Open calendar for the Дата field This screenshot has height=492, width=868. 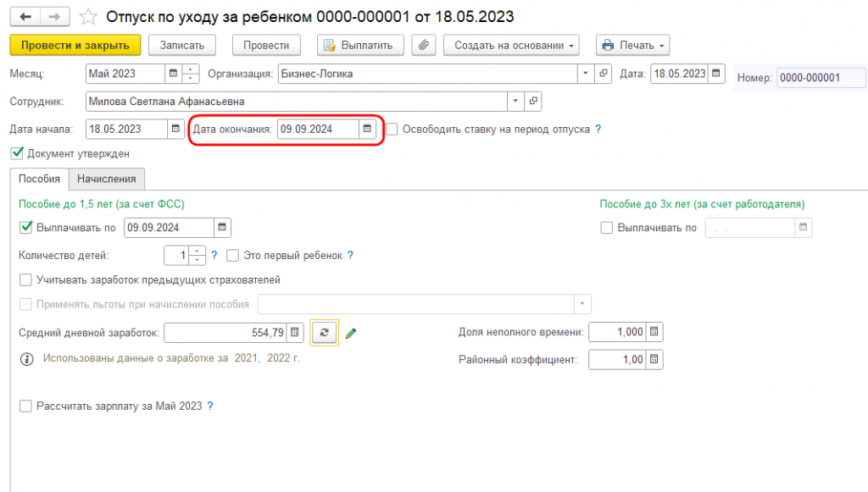716,74
